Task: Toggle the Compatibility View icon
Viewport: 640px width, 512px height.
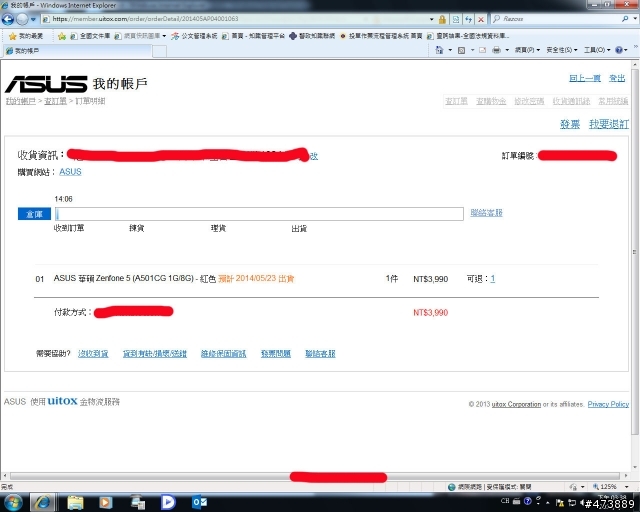Action: point(456,19)
